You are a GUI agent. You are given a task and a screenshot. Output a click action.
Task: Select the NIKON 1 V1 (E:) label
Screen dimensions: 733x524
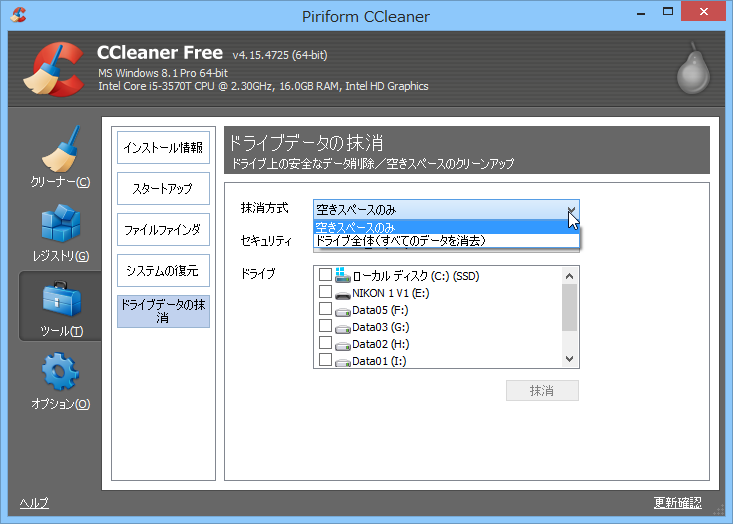[390, 293]
